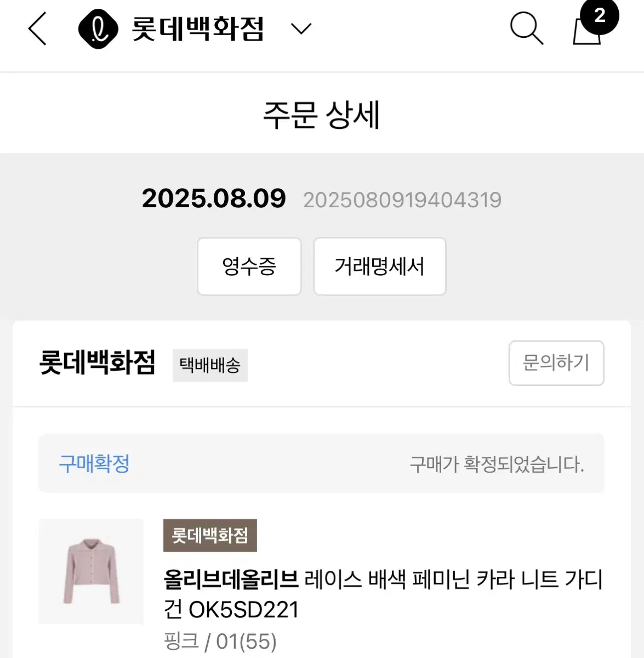Screen dimensions: 644x658
Task: Open the pink cardigan product thumbnail
Action: 92,571
